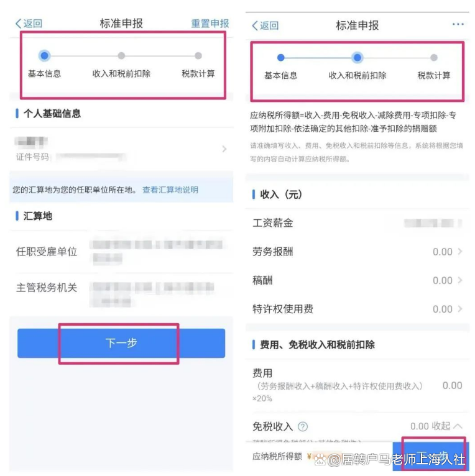
Task: Expand the 稿酬 row chevron
Action: point(460,280)
